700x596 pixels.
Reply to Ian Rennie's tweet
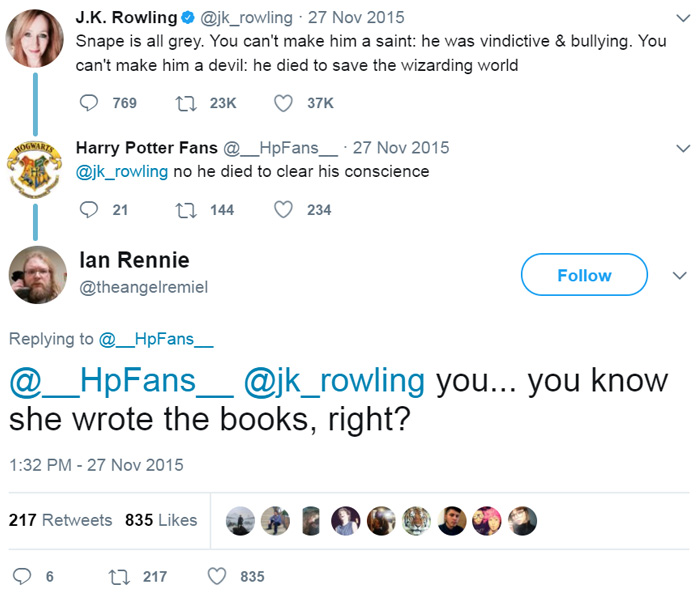[22, 576]
